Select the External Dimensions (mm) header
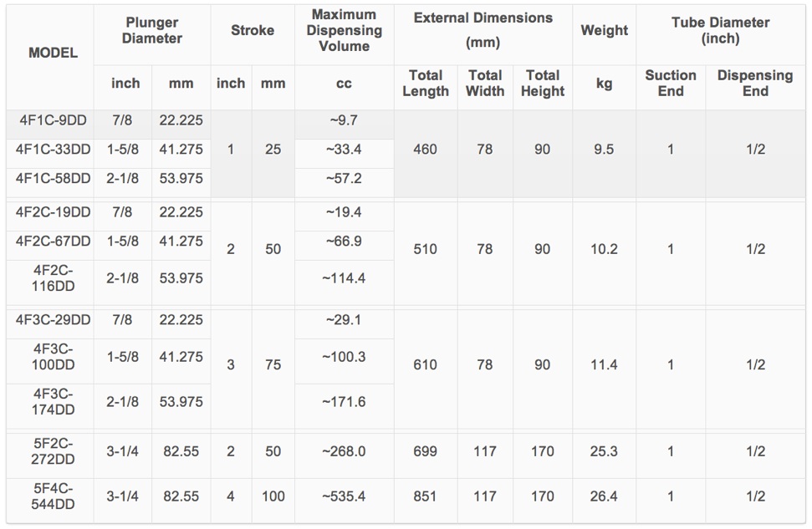 [483, 30]
